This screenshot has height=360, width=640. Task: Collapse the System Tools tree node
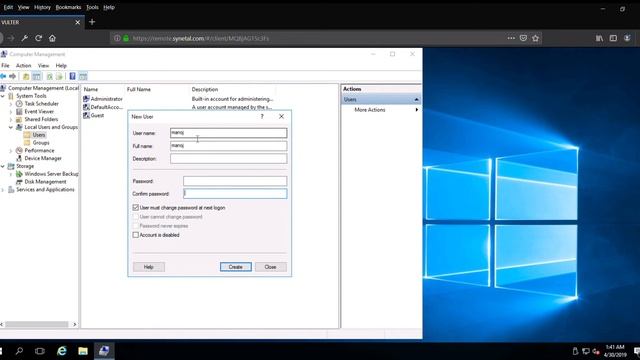coord(3,96)
